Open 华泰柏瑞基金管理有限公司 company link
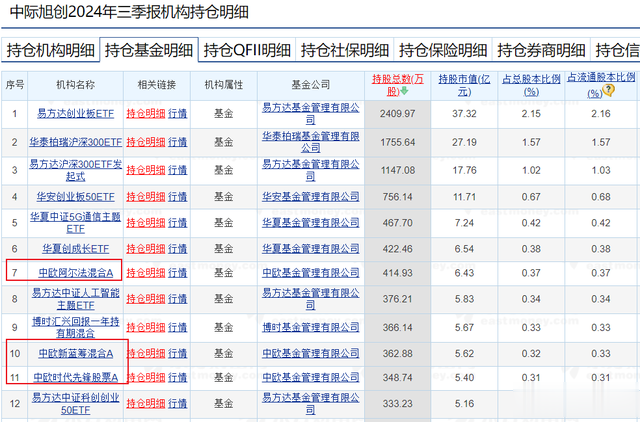This screenshot has width=640, height=422. tap(311, 142)
